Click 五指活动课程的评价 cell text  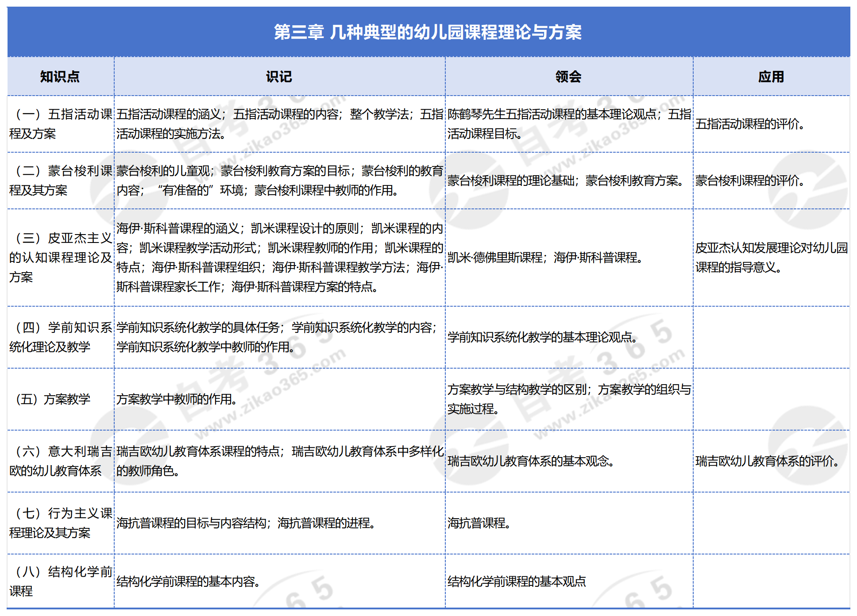tap(750, 124)
